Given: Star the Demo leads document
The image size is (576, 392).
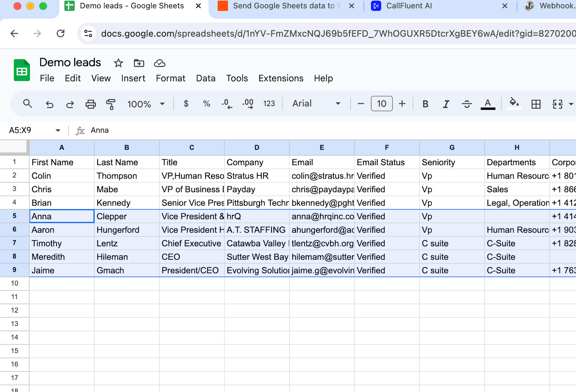Looking at the screenshot, I should click(x=118, y=63).
